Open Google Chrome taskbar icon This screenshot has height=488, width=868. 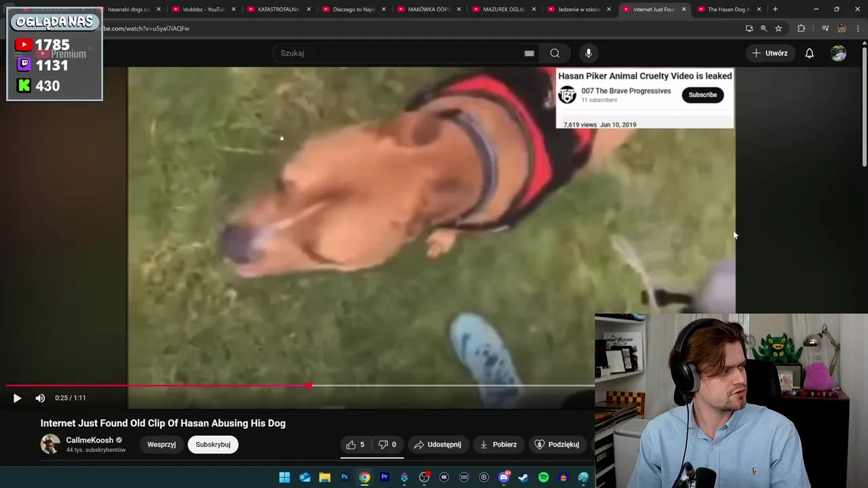coord(364,478)
